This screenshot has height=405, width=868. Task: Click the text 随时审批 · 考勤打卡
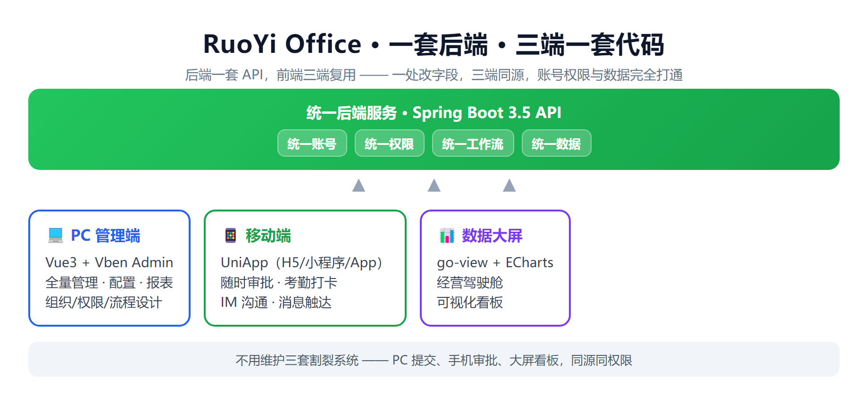tap(279, 282)
